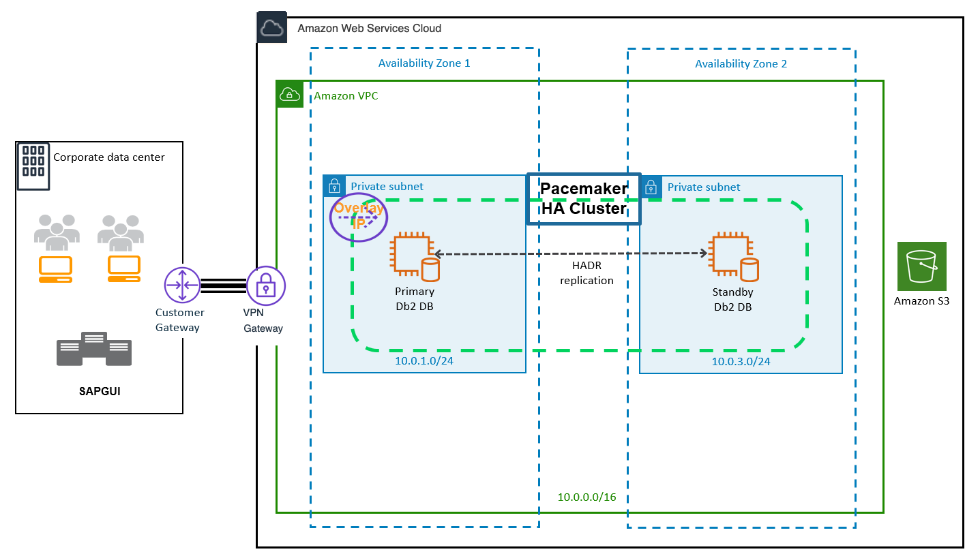Screen dimensions: 980x556
Task: Select the Availability Zone 1 label
Action: pyautogui.click(x=424, y=63)
